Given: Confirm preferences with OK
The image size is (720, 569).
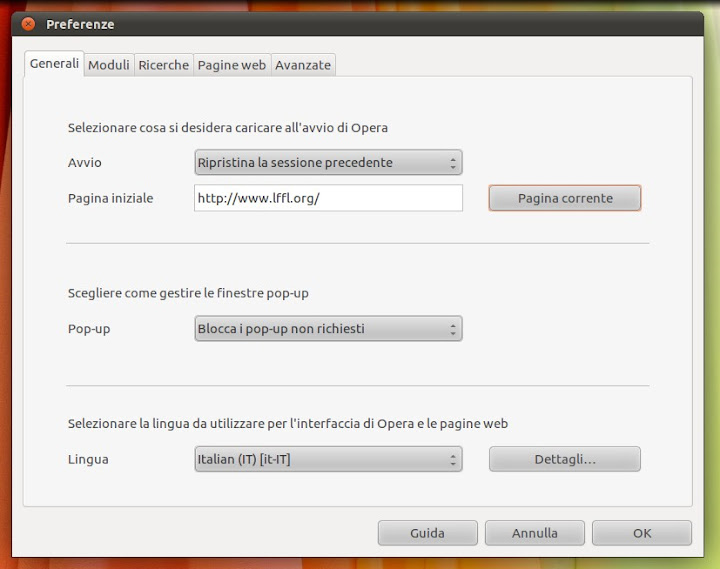Looking at the screenshot, I should (642, 533).
